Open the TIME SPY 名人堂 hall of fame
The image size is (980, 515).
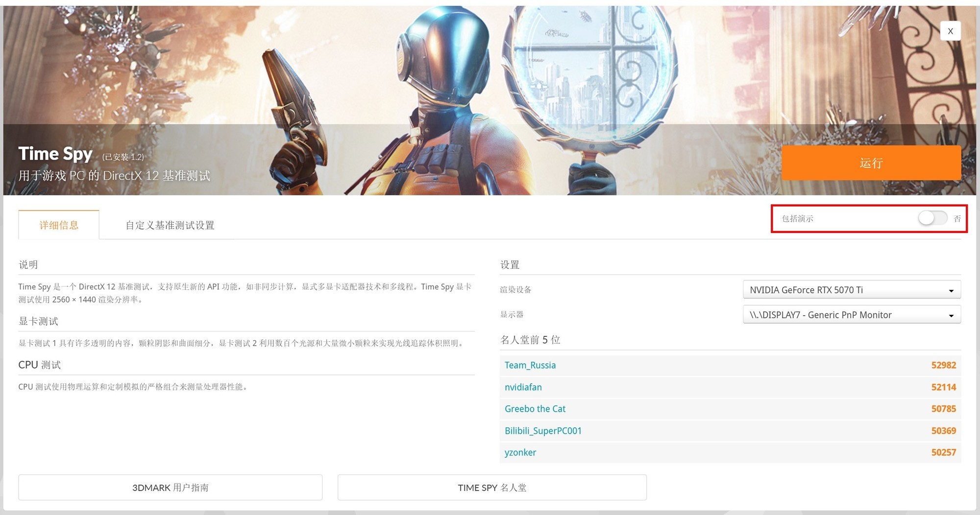[x=491, y=487]
